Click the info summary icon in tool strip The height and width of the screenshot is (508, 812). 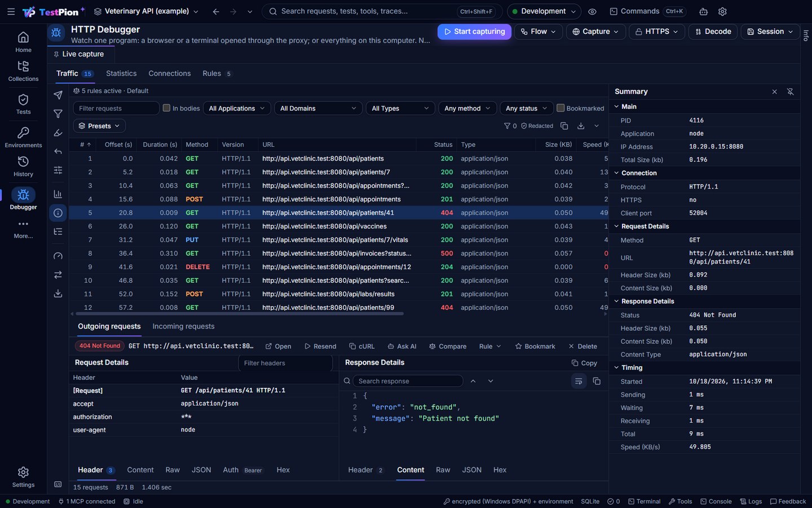pos(58,213)
